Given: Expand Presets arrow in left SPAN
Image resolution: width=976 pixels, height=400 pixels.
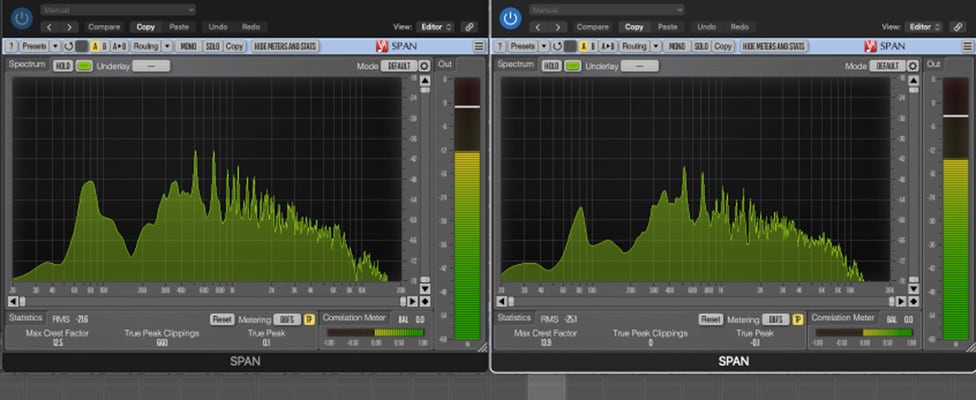Looking at the screenshot, I should point(55,47).
